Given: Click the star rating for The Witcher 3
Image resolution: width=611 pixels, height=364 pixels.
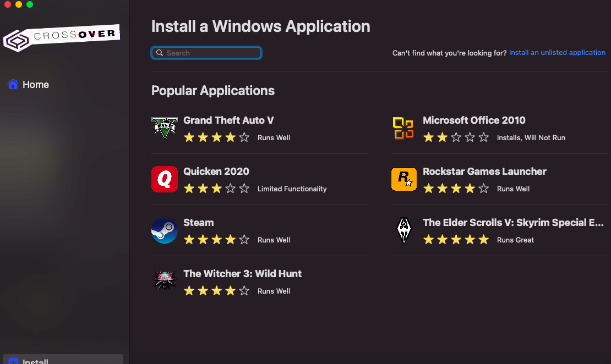Looking at the screenshot, I should 217,291.
